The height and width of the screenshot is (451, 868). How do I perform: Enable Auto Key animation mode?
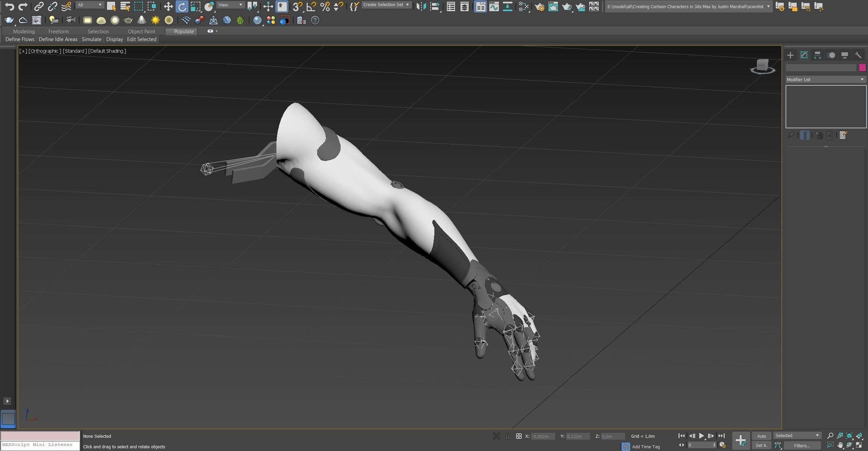click(761, 436)
